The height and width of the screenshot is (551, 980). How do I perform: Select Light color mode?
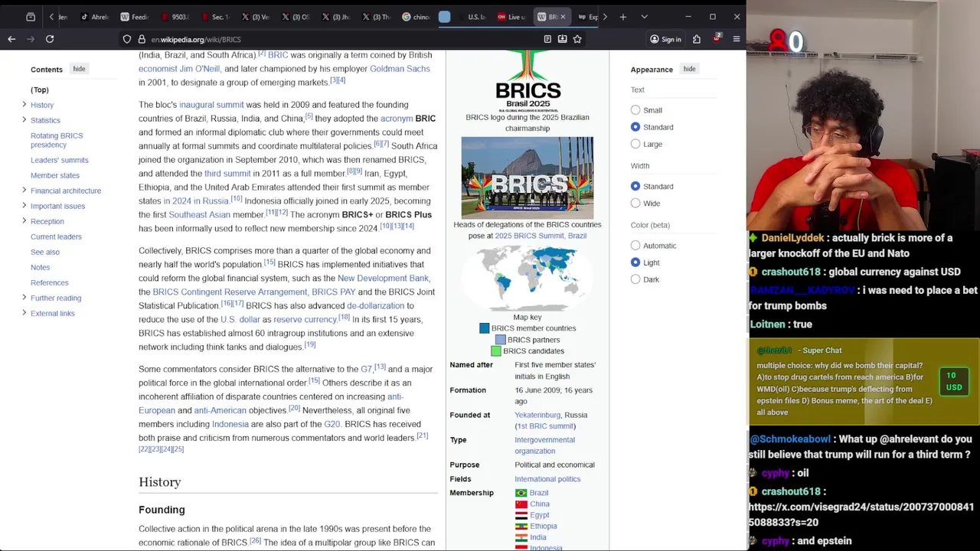635,262
